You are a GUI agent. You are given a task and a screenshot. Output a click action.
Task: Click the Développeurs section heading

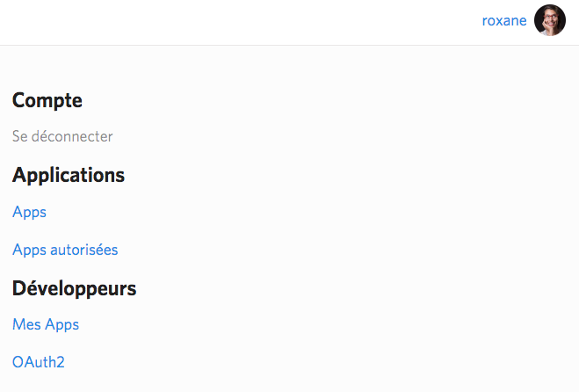tap(75, 287)
